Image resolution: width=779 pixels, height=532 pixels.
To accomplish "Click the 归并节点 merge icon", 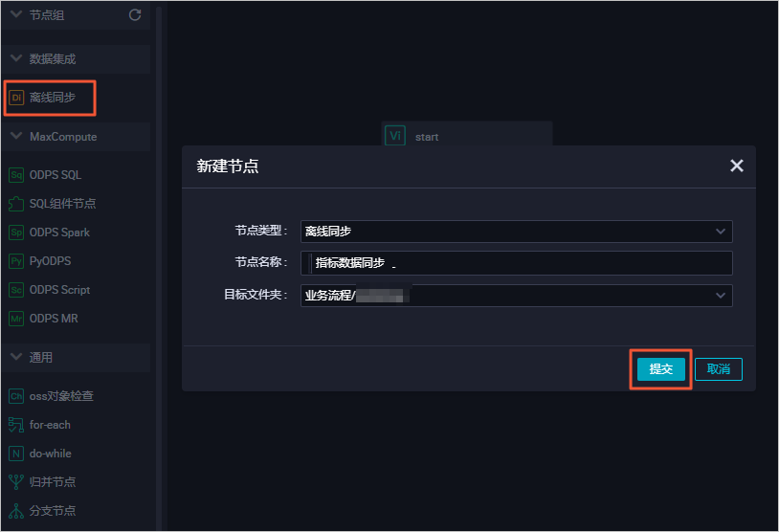I will point(16,482).
